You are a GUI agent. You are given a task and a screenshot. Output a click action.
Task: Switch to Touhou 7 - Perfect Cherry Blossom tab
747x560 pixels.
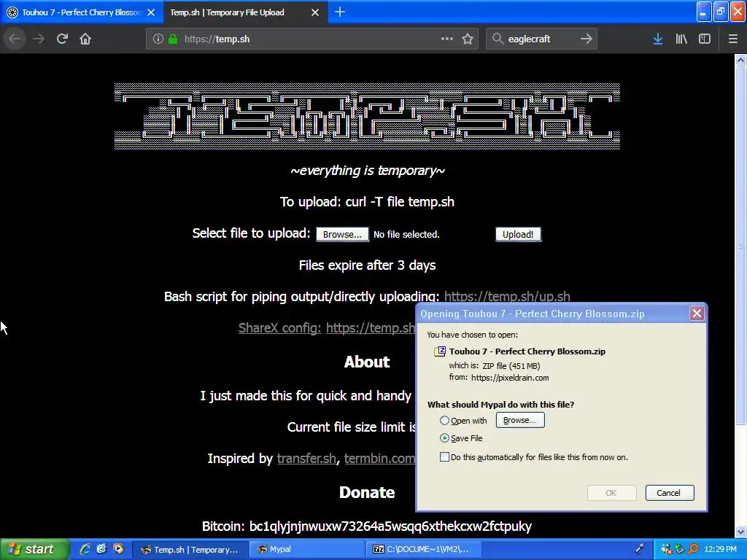(x=82, y=12)
